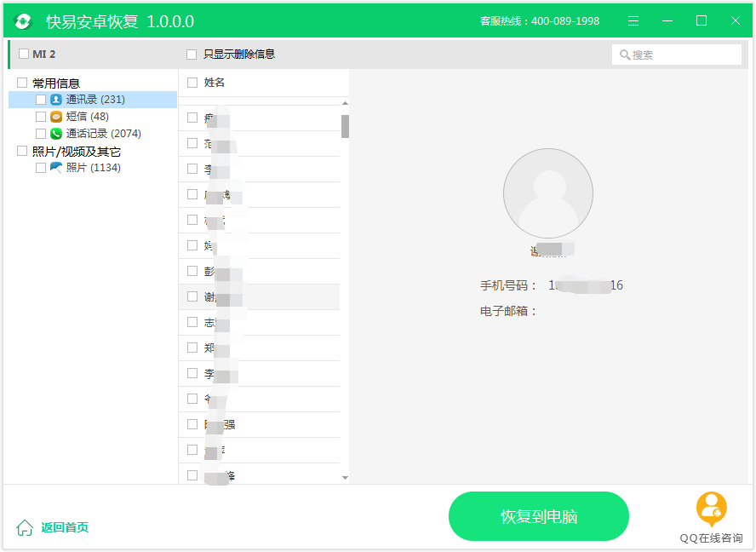The image size is (756, 552).
Task: Click the search magnifier icon
Action: pos(625,55)
